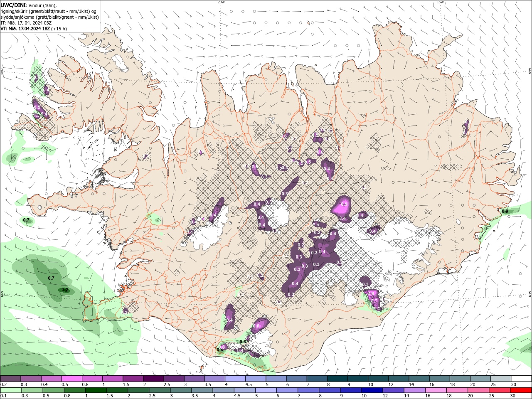
Task: Click the 'rigning/skúrir' legend description line
Action: pyautogui.click(x=49, y=11)
